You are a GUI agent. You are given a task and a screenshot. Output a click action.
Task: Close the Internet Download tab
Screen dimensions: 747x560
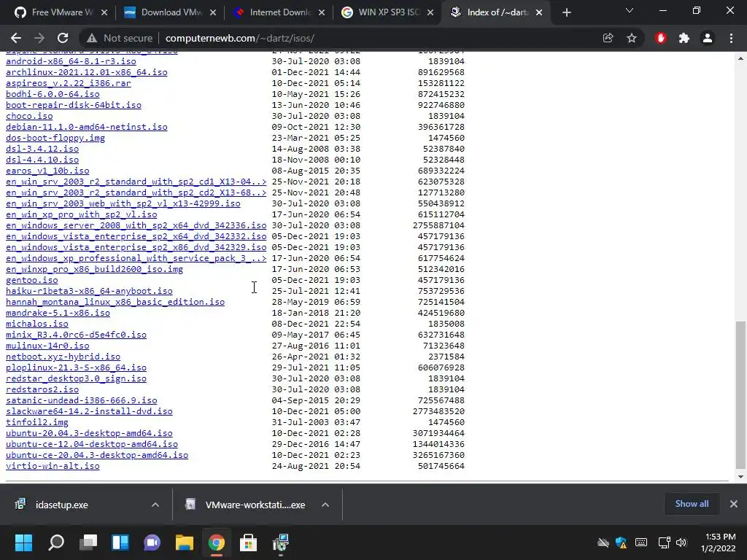pos(322,13)
